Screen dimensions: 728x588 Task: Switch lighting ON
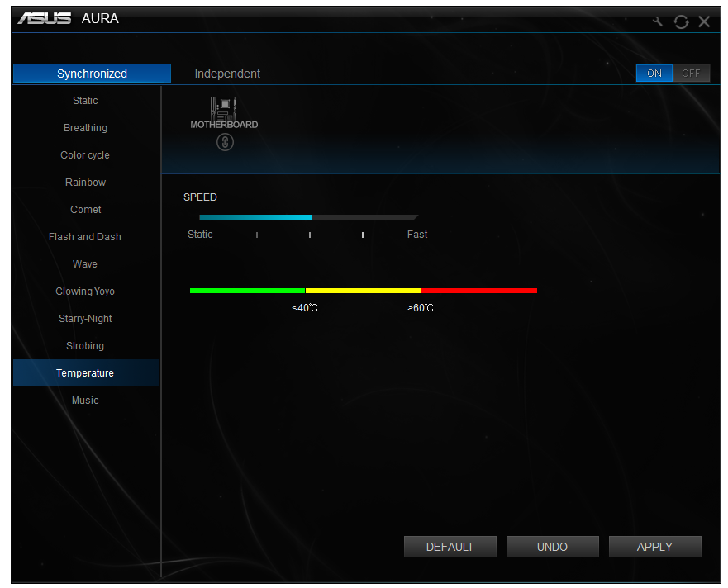tap(654, 73)
